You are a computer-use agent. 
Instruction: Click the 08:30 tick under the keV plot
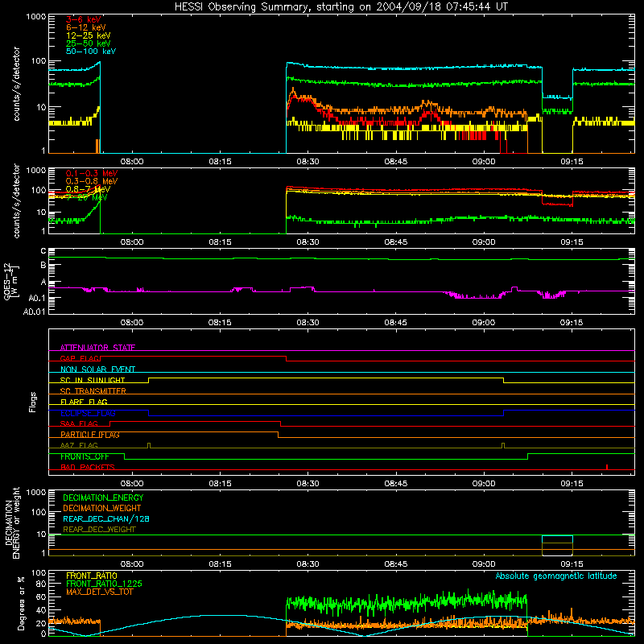tap(308, 162)
